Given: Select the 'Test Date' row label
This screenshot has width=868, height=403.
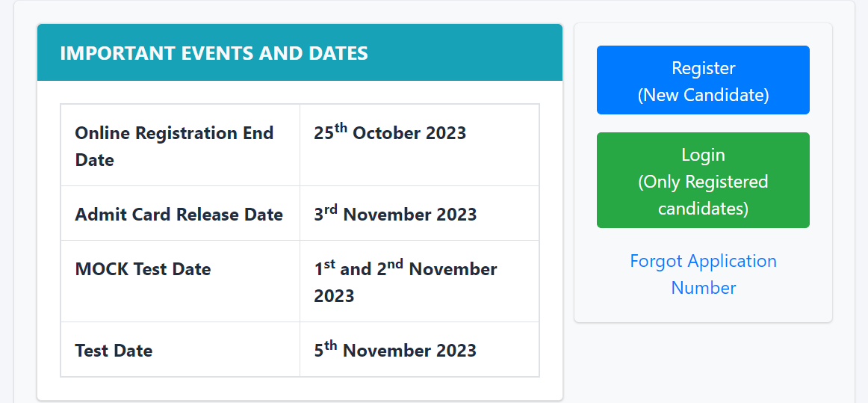Looking at the screenshot, I should point(114,351).
